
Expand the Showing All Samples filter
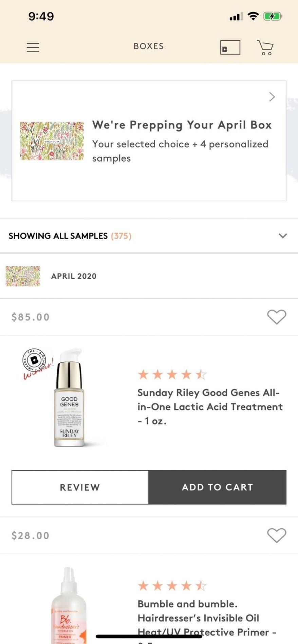(x=283, y=236)
